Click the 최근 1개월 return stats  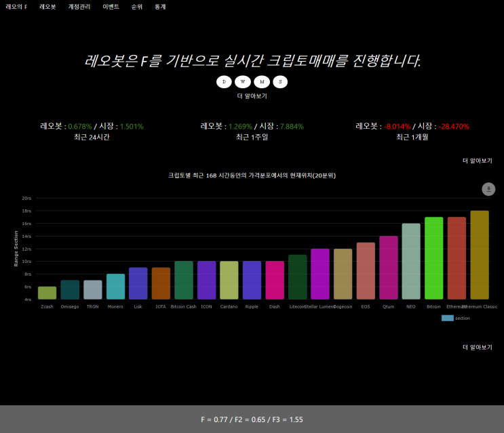point(412,131)
